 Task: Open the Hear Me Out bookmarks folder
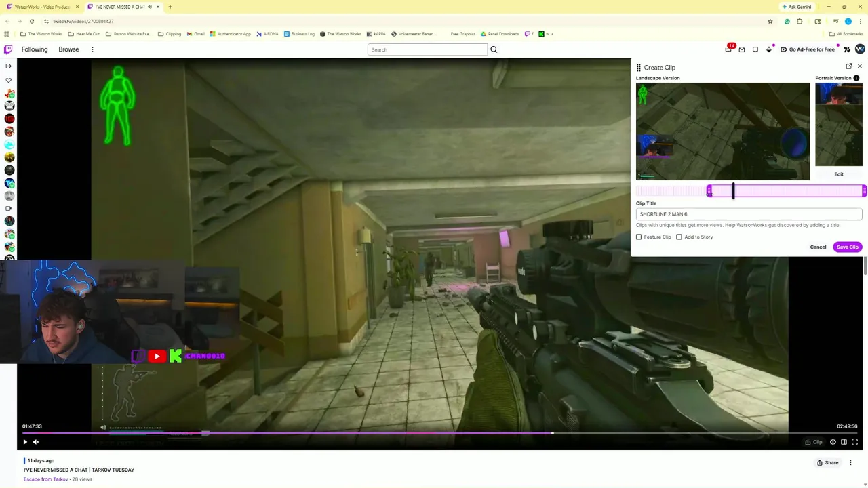click(x=84, y=34)
